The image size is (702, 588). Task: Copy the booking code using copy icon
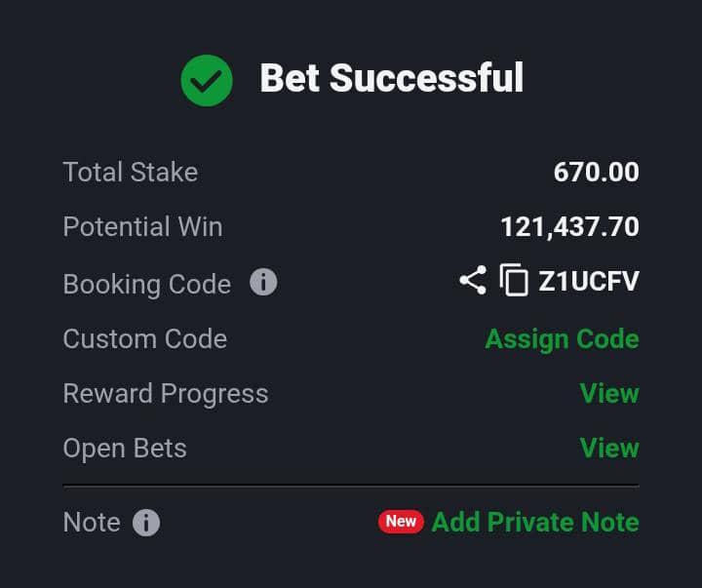click(514, 280)
